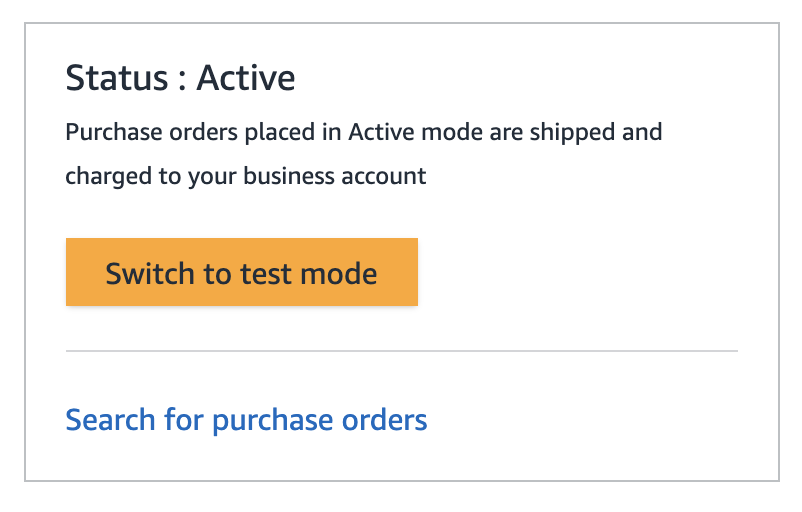
Task: Click the word Active in the heading
Action: coord(246,78)
